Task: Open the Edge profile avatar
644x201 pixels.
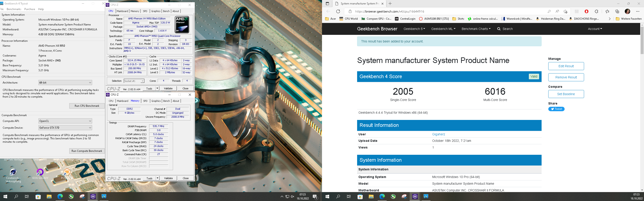Action: pos(627,11)
